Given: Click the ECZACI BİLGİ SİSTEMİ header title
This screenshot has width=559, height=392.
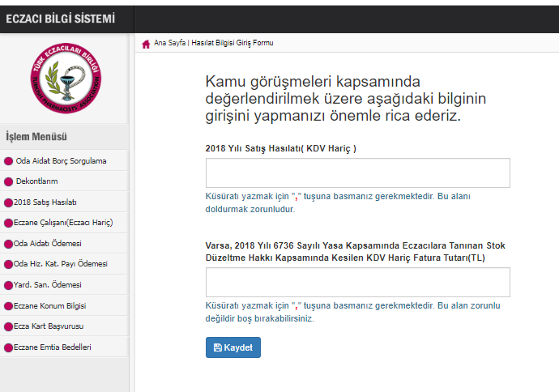Looking at the screenshot, I should pyautogui.click(x=60, y=19).
